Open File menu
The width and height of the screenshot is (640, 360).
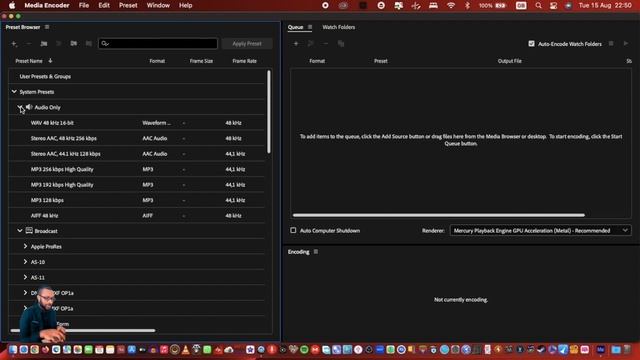[x=84, y=5]
